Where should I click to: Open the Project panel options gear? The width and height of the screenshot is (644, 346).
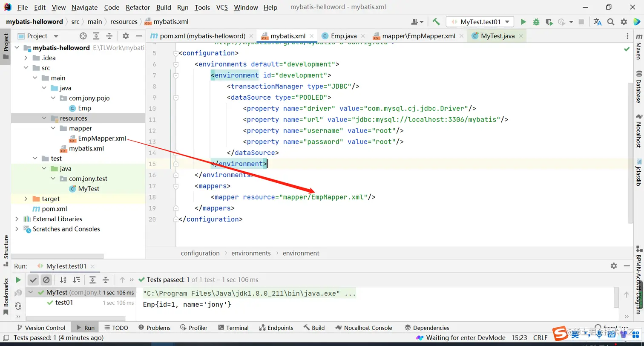(126, 36)
